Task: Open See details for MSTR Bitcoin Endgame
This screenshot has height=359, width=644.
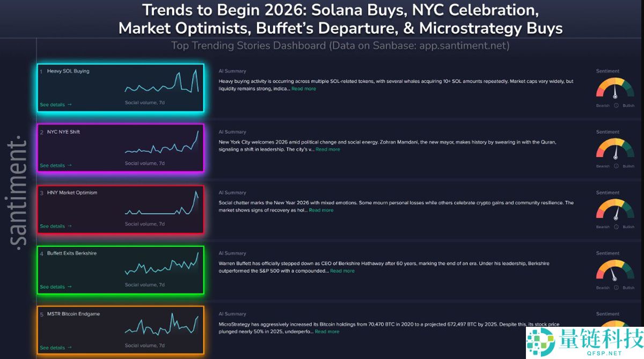Action: [55, 348]
